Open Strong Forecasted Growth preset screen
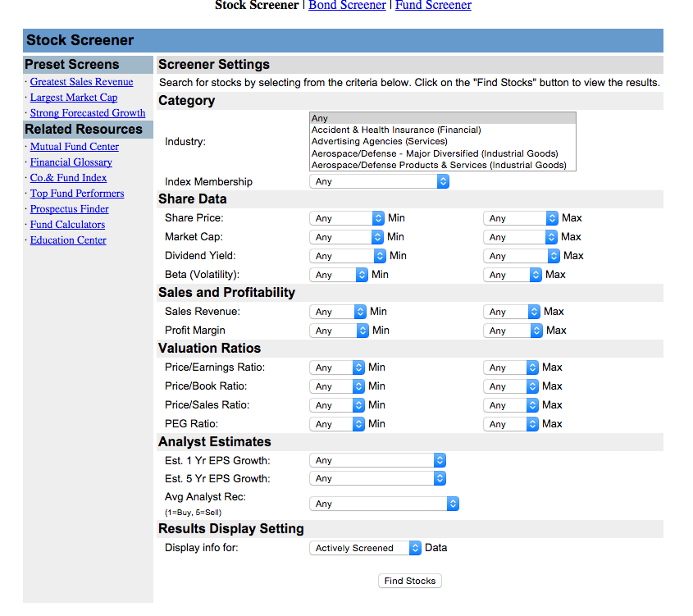Screen dimensions: 693x616 click(x=88, y=112)
